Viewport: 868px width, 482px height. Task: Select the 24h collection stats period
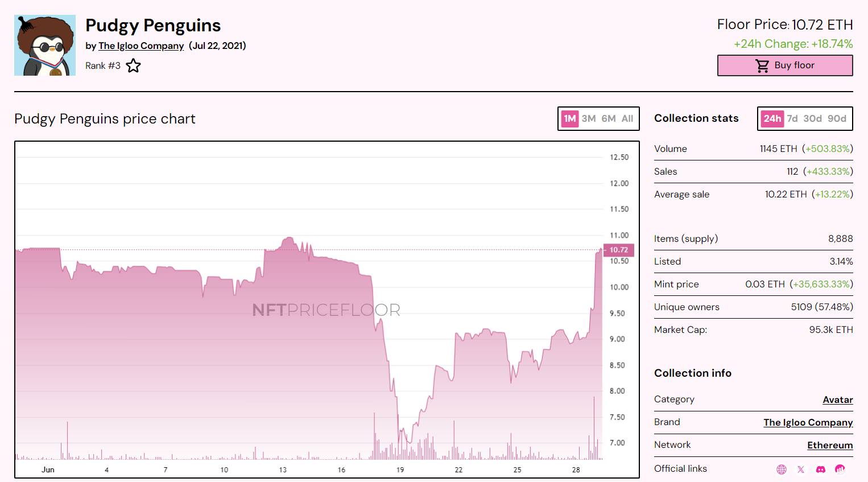coord(772,118)
